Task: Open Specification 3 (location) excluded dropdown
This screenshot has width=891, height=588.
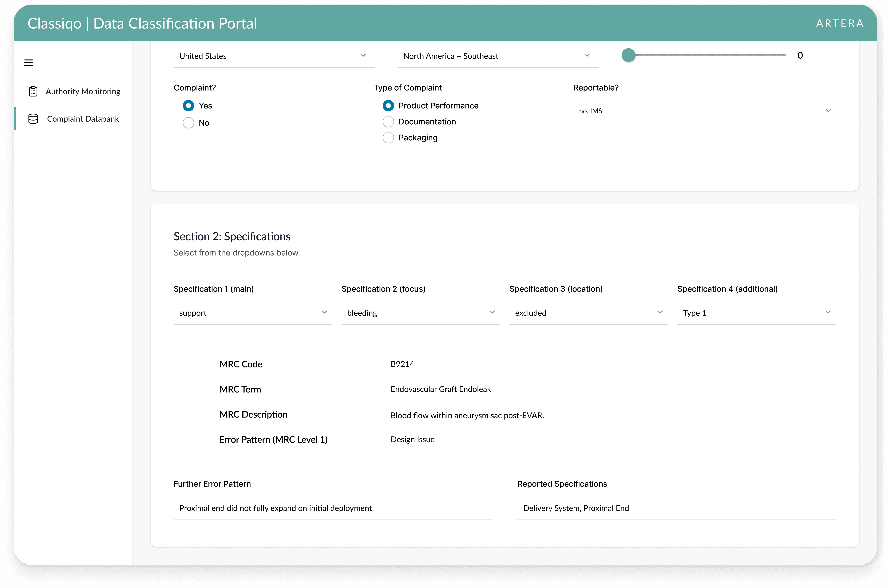Action: coord(588,313)
